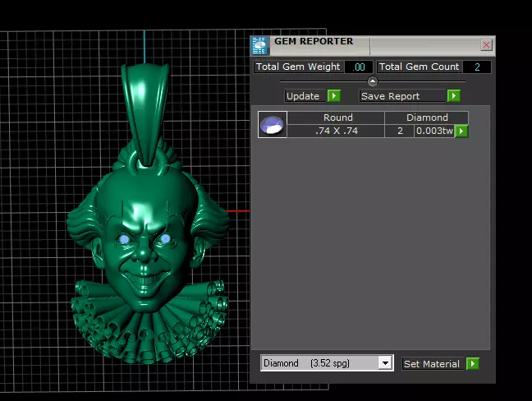Image resolution: width=532 pixels, height=401 pixels.
Task: Select the clown model's right blue gem eye
Action: tap(166, 238)
